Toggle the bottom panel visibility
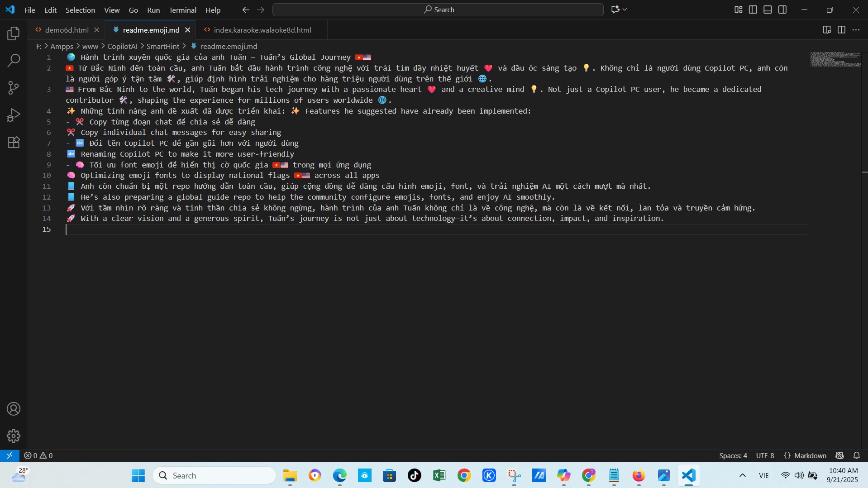The height and width of the screenshot is (488, 868). click(x=768, y=9)
